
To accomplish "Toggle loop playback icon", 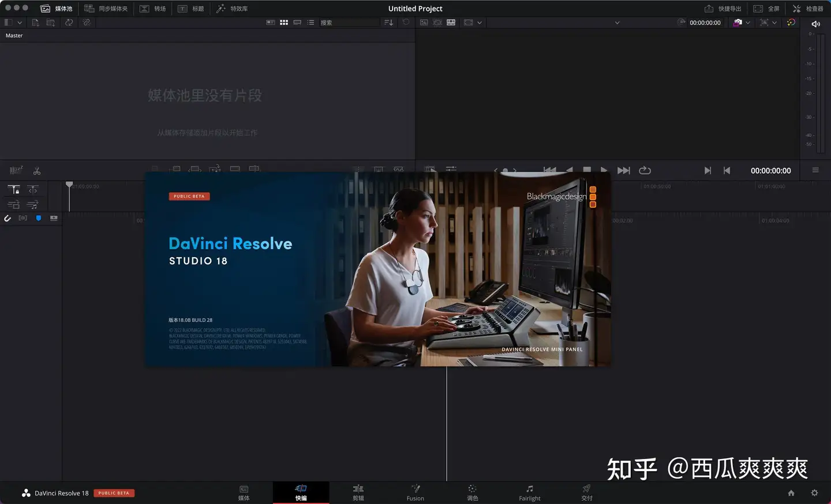I will point(645,171).
